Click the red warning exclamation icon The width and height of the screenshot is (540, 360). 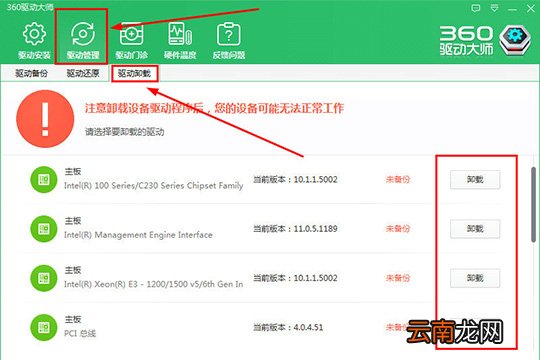(x=45, y=119)
